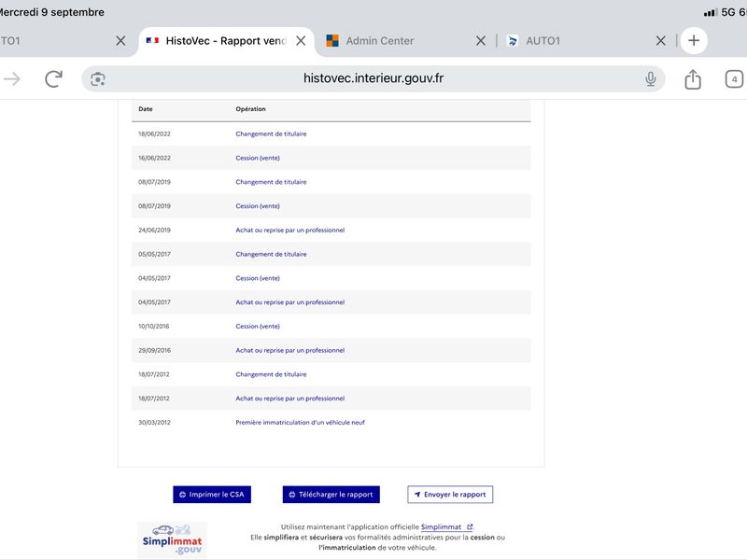
Task: Select the 24/06/2019 Achat ou reprise row
Action: click(331, 230)
